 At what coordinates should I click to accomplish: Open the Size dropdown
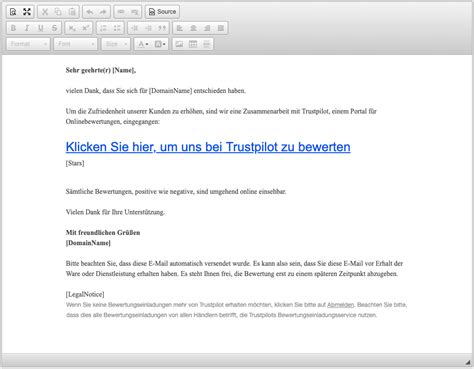point(116,44)
